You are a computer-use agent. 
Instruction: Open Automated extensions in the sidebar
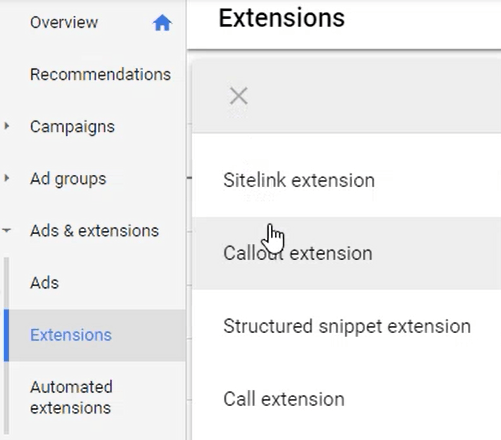tap(71, 397)
